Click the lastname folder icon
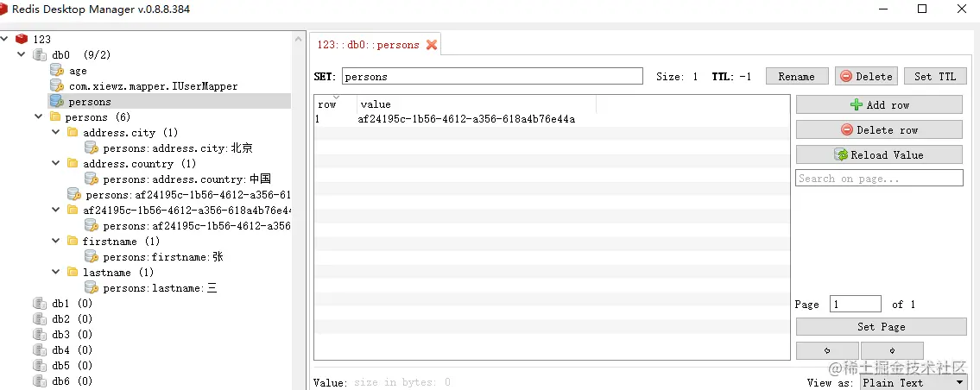The image size is (980, 390). click(73, 272)
